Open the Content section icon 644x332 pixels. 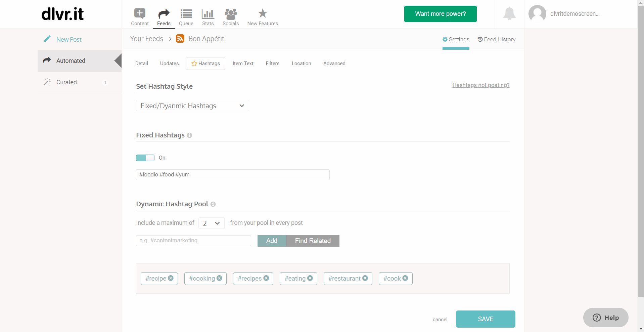coord(140,13)
